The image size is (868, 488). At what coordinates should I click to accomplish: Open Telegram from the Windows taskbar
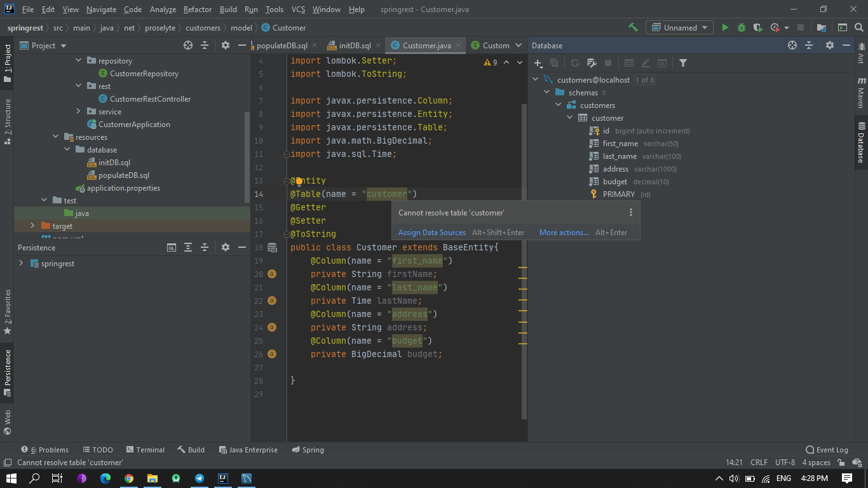(200, 478)
